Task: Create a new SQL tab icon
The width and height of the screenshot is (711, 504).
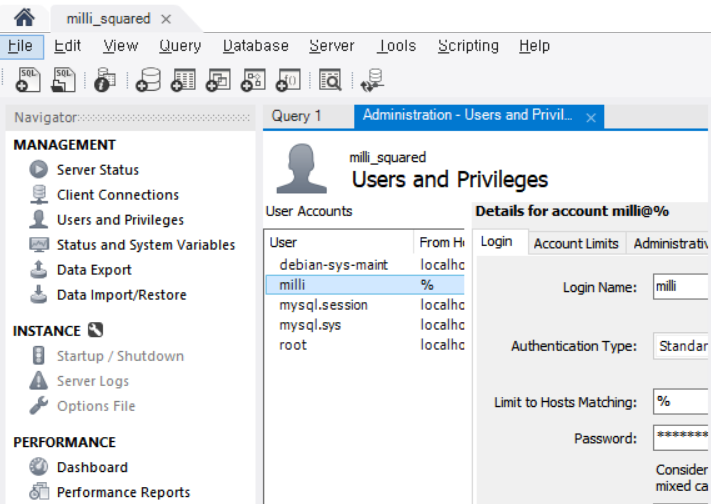Action: [x=28, y=80]
